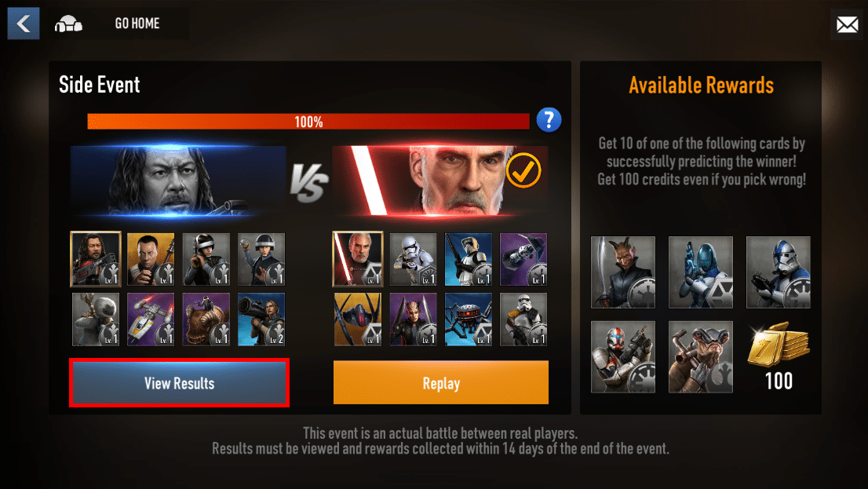Click the spider droid card
The height and width of the screenshot is (489, 868).
click(469, 319)
